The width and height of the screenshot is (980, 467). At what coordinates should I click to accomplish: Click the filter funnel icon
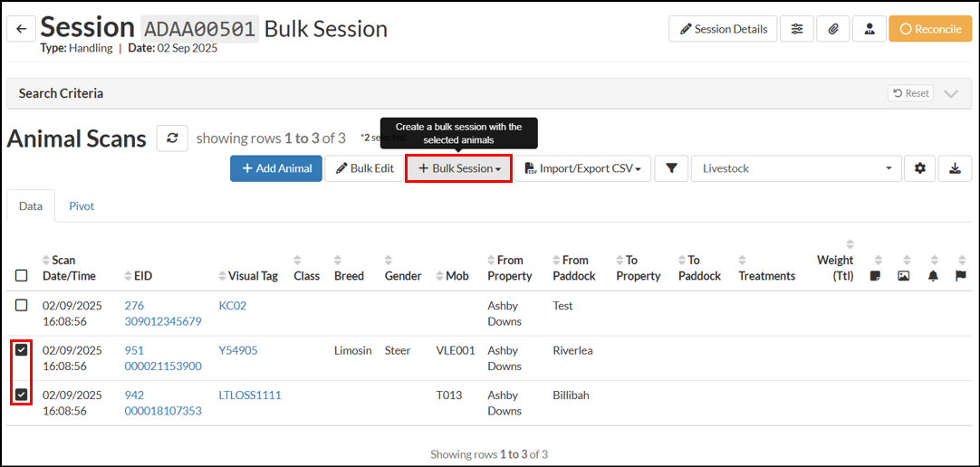pyautogui.click(x=671, y=168)
